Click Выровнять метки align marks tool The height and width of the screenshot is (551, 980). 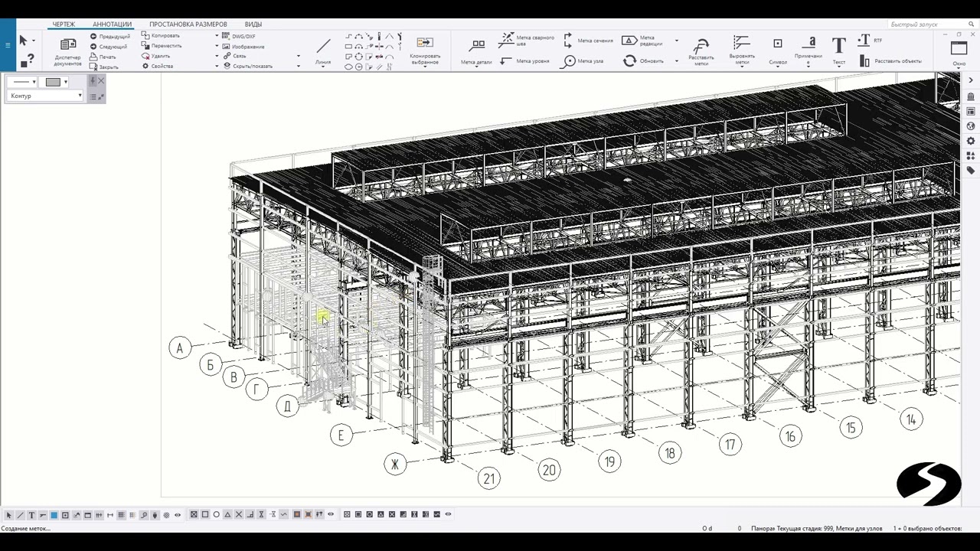[741, 51]
